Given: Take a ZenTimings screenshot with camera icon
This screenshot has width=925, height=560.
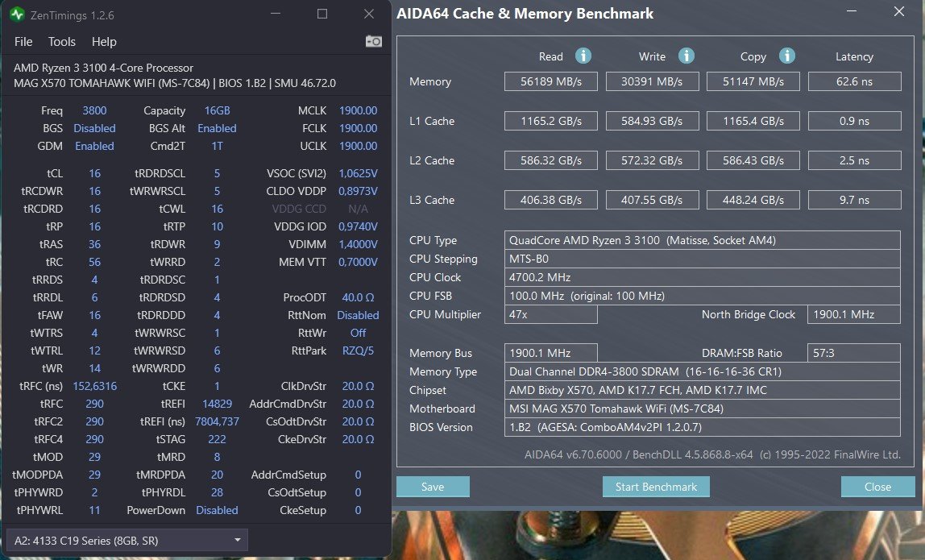Looking at the screenshot, I should click(373, 41).
